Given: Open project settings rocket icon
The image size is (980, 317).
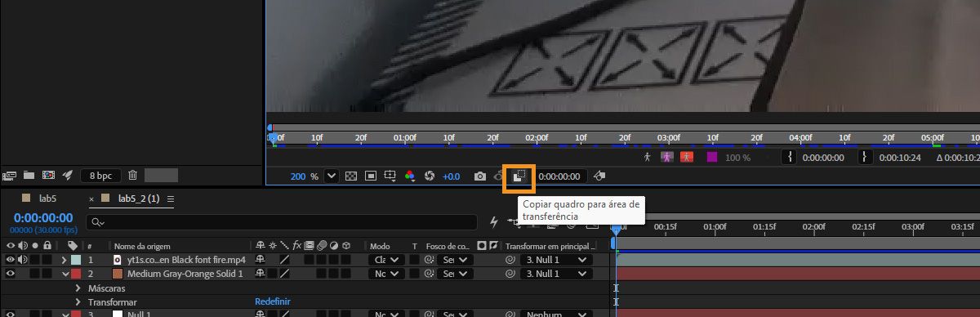Looking at the screenshot, I should pyautogui.click(x=68, y=175).
